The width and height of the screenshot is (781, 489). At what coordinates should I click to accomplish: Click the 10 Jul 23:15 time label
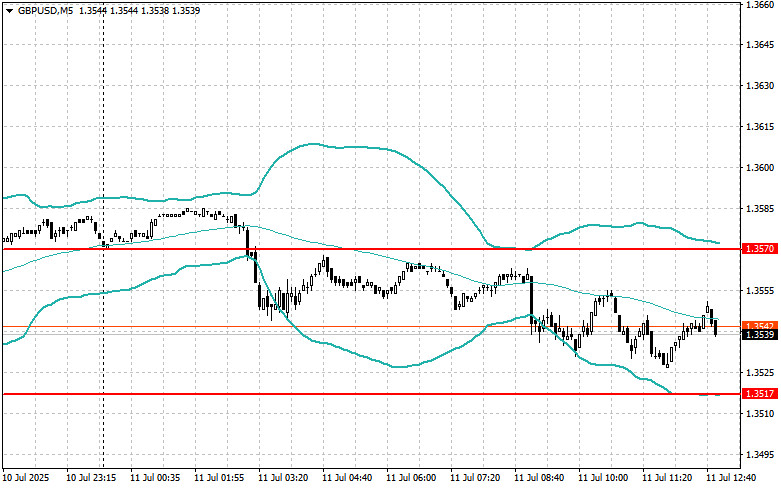91,478
